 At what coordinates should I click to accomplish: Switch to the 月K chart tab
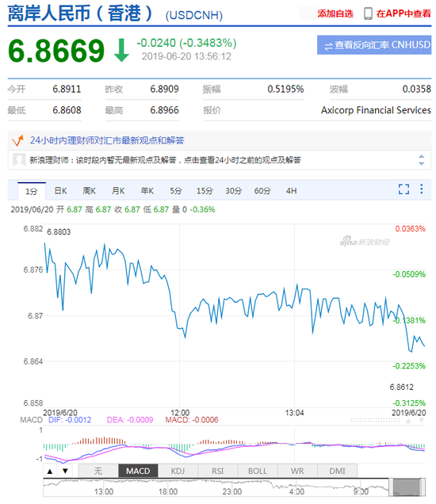point(118,191)
